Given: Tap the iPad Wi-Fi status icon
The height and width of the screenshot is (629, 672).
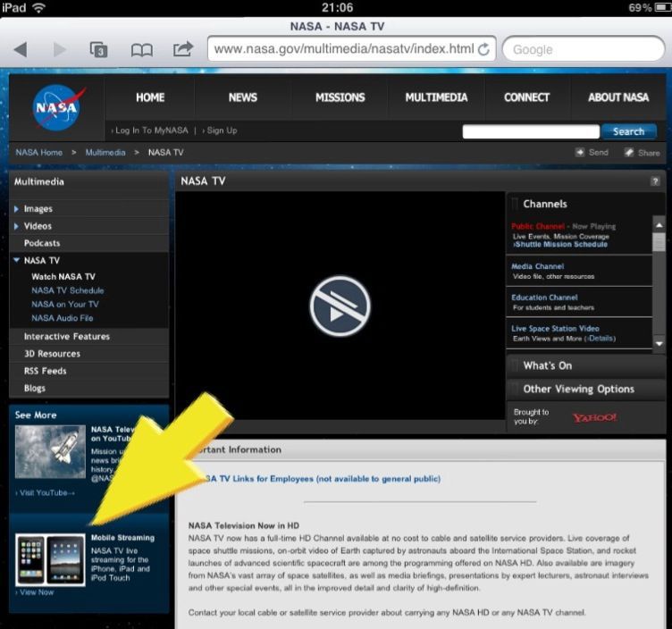Looking at the screenshot, I should pos(39,7).
